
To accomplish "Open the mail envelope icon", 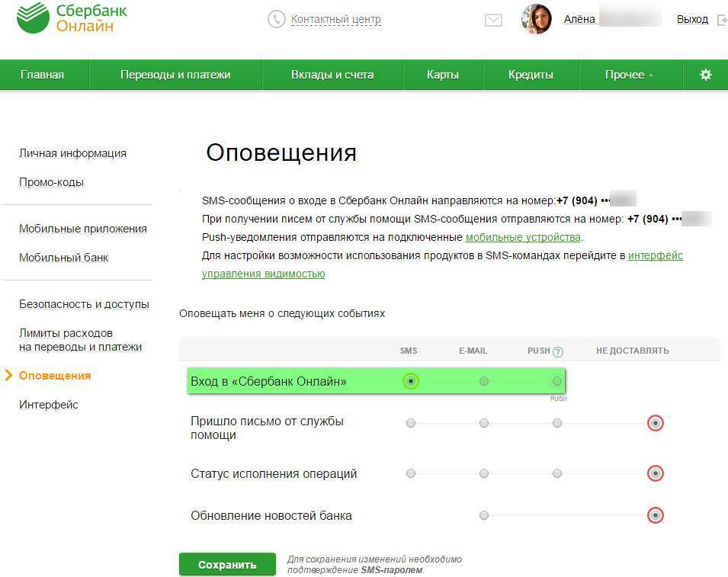I will coord(493,20).
